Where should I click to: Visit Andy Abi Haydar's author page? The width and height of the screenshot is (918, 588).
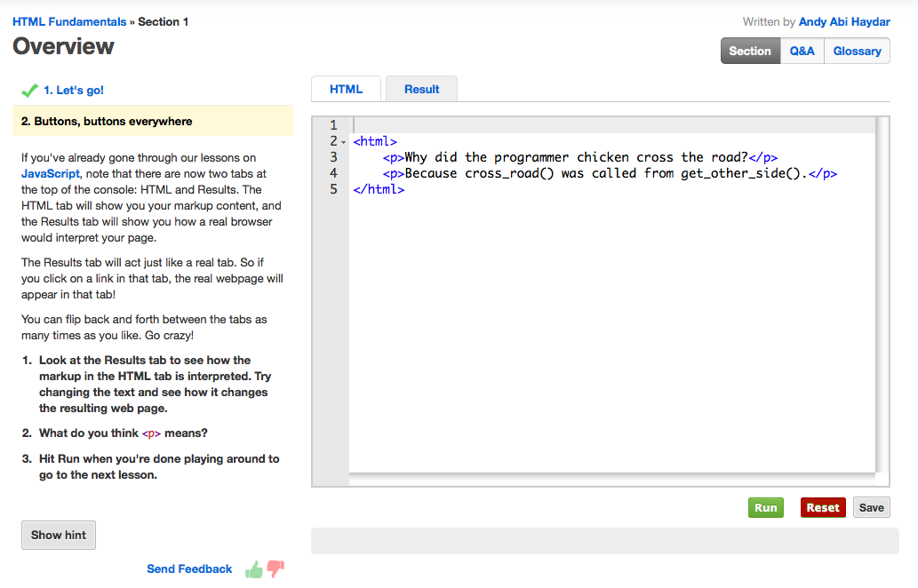point(843,21)
